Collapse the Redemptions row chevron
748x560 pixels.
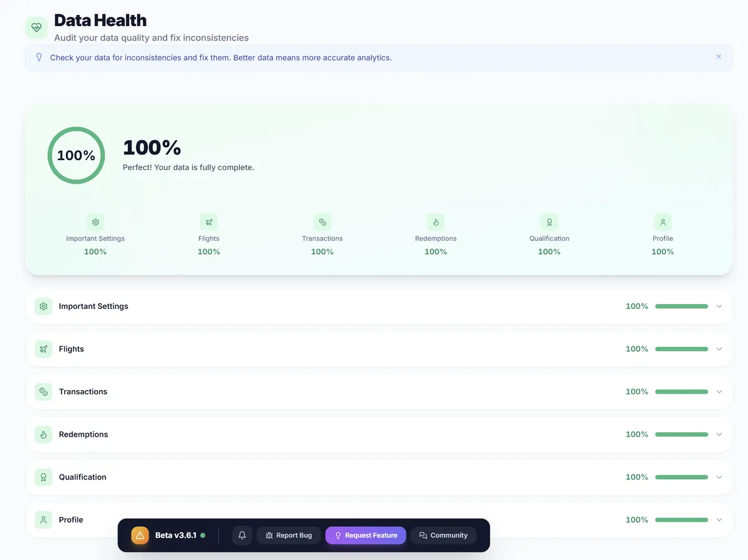click(x=719, y=434)
